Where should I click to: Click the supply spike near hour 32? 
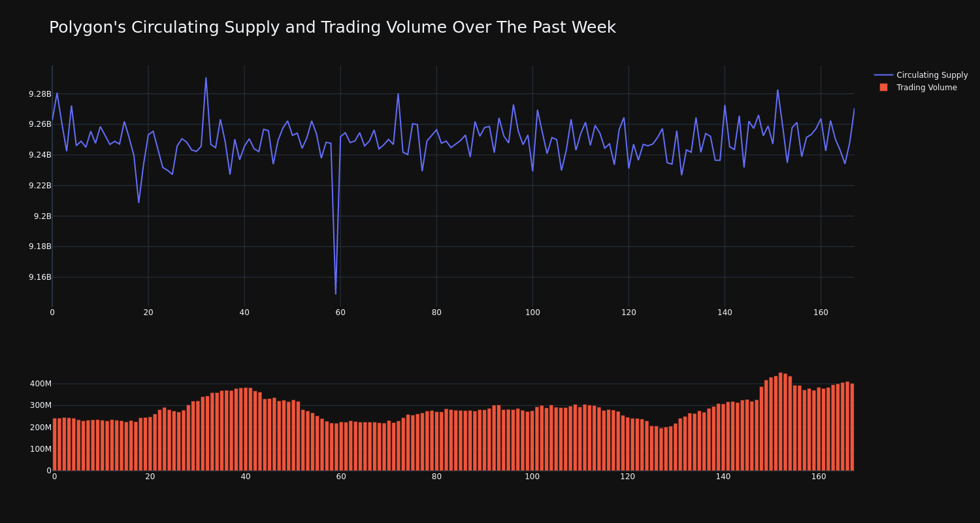tap(206, 78)
